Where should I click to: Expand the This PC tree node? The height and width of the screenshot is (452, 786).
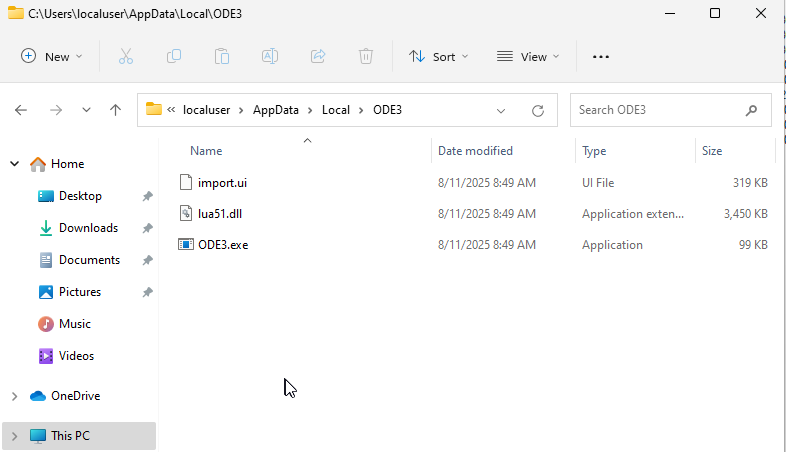coord(14,436)
